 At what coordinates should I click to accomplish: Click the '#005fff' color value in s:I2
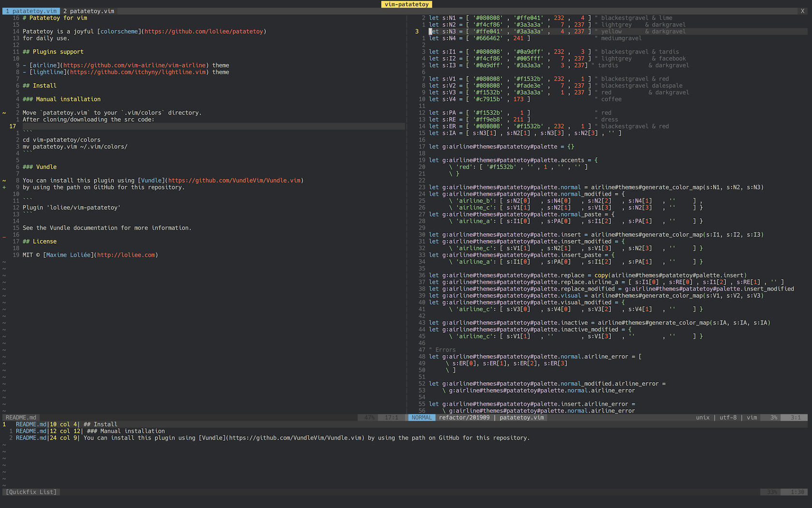[528, 59]
